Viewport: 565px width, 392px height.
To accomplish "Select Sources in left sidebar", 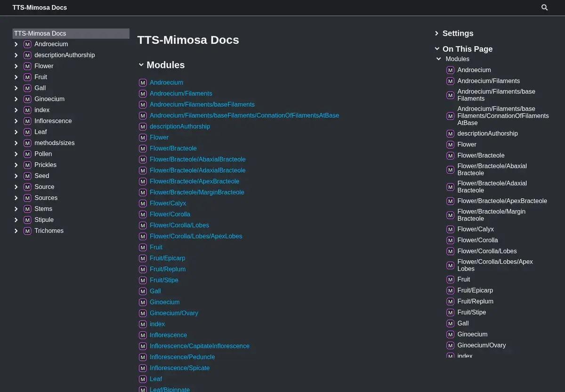I will tap(46, 198).
